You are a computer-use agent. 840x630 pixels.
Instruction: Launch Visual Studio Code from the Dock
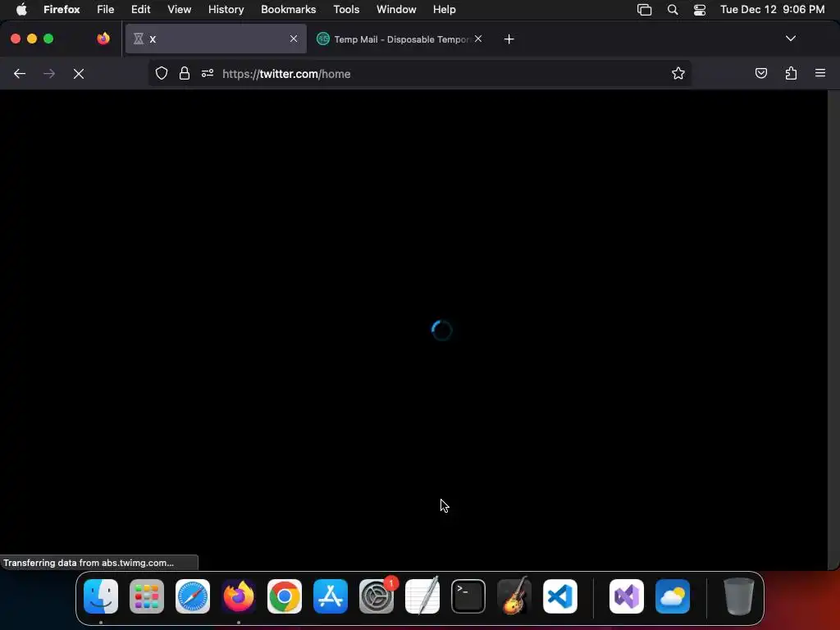pyautogui.click(x=560, y=596)
